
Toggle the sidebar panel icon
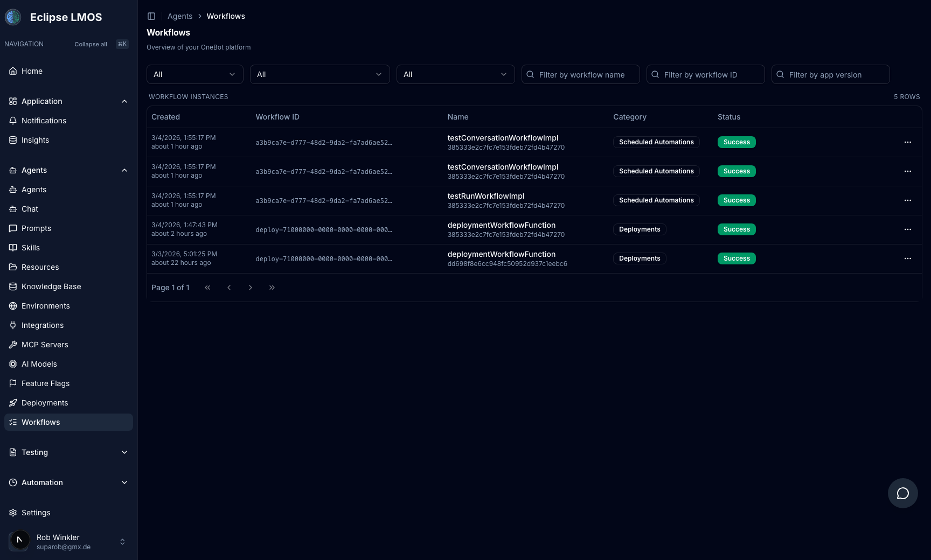click(x=151, y=16)
